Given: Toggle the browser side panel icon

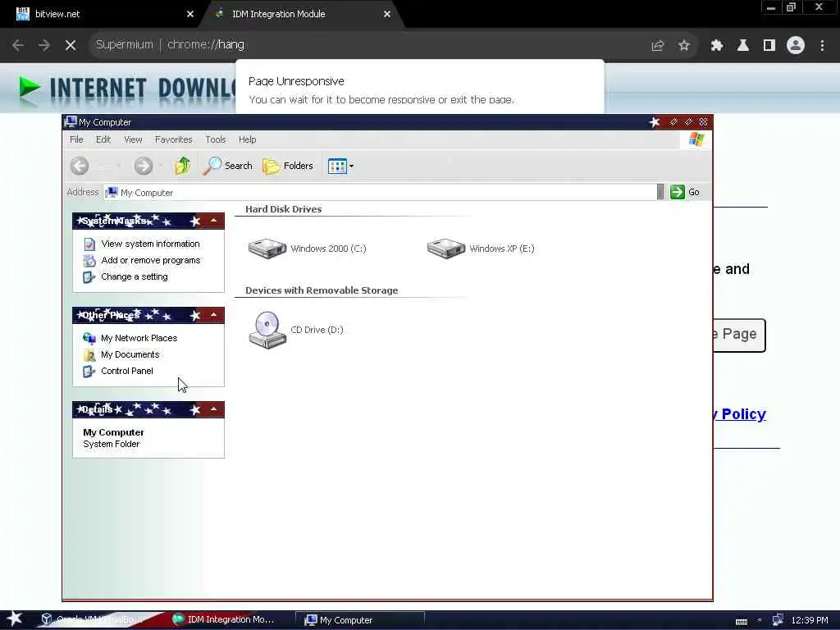Looking at the screenshot, I should [x=769, y=46].
